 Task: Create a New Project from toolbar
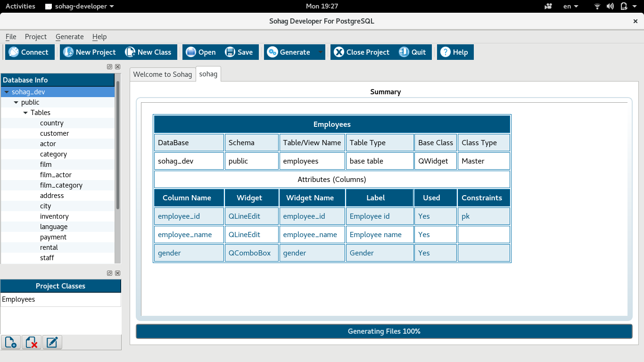(x=90, y=52)
